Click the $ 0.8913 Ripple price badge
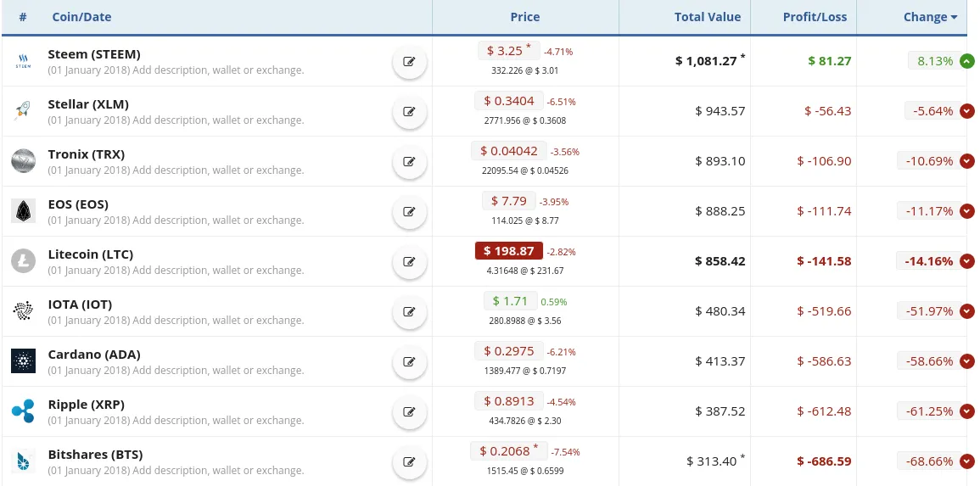Image resolution: width=980 pixels, height=486 pixels. pyautogui.click(x=509, y=401)
